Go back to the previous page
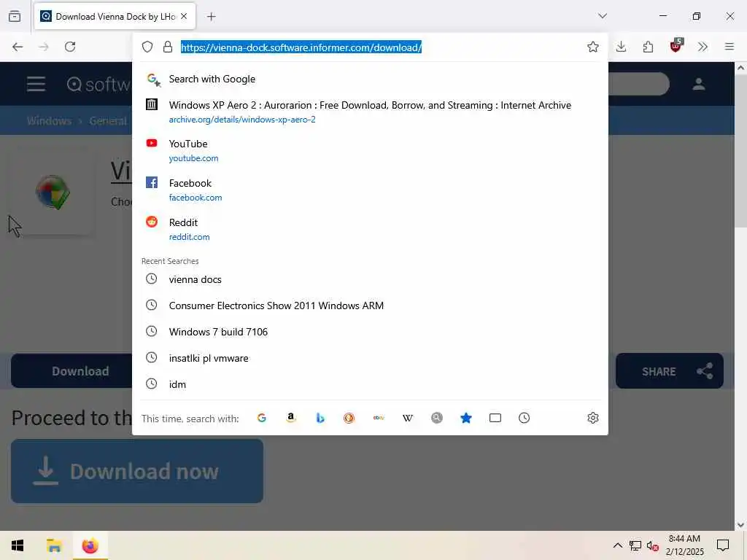This screenshot has width=747, height=560. point(18,47)
